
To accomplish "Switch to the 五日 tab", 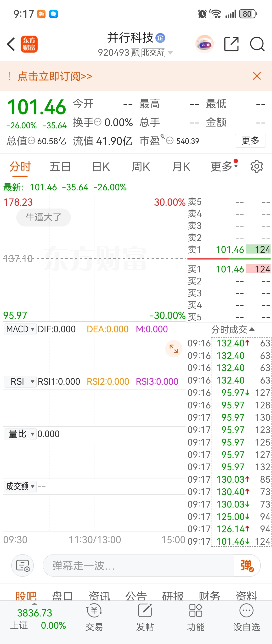I will coord(60,166).
